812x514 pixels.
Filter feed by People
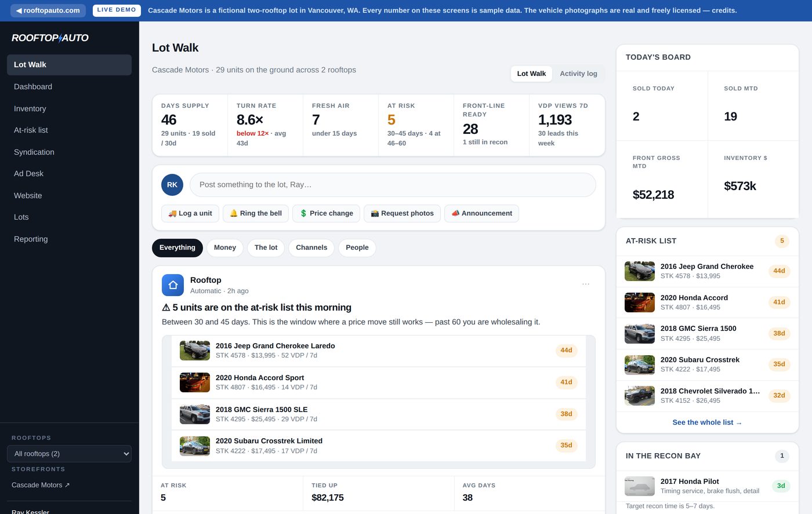coord(357,247)
